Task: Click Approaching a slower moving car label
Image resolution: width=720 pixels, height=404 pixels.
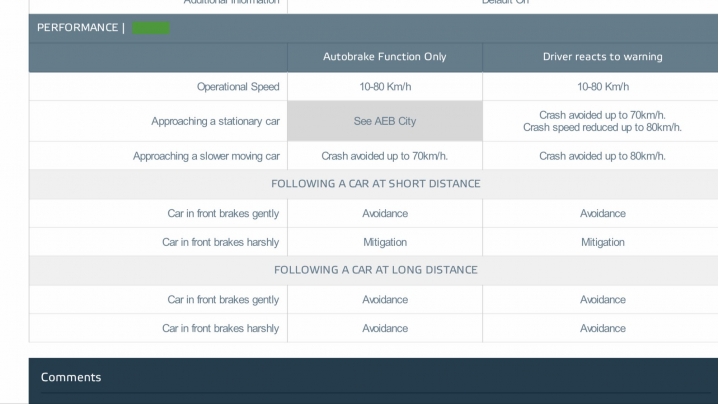Action: coord(206,156)
